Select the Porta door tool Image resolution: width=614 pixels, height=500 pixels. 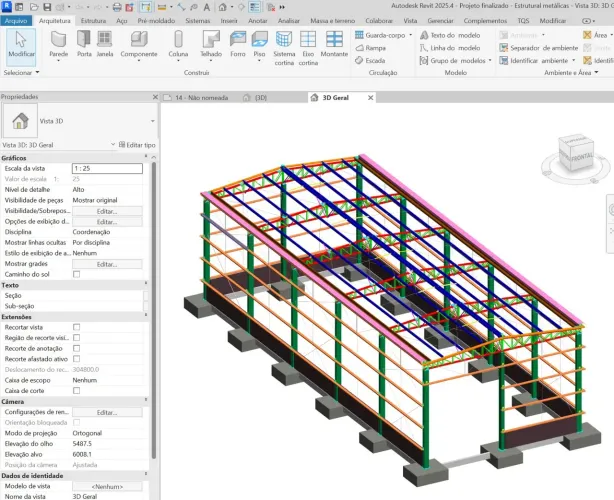pos(84,44)
